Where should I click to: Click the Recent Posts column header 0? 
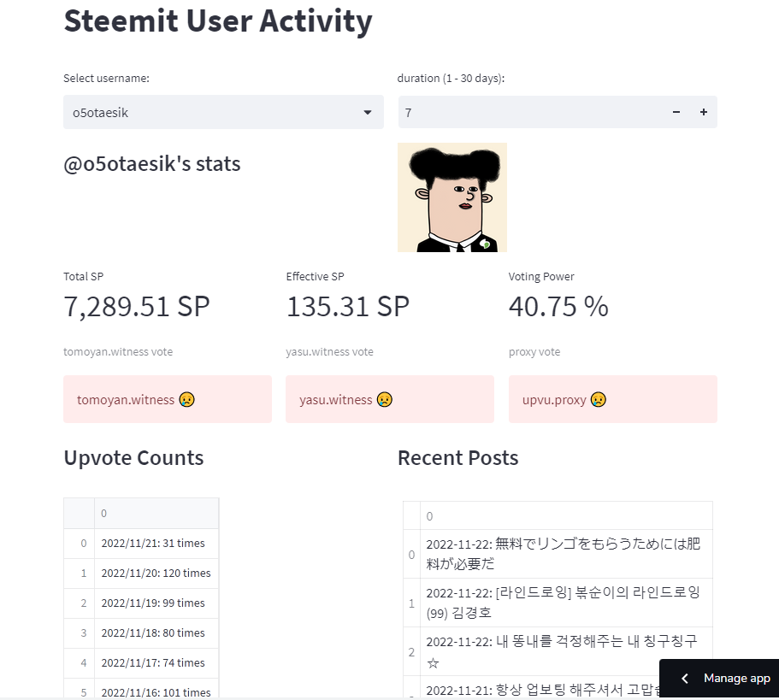(x=566, y=516)
